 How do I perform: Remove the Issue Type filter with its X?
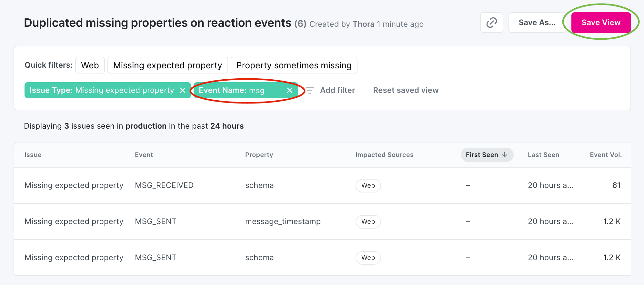[x=182, y=90]
